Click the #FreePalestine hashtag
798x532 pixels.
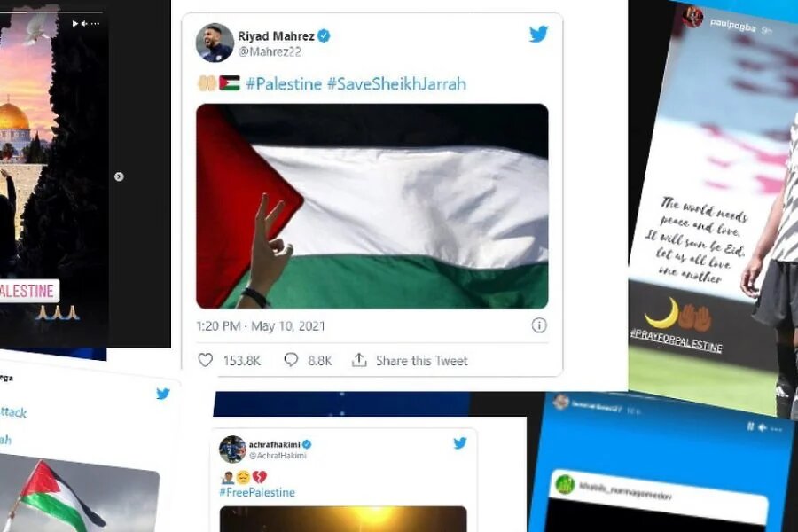[x=257, y=492]
